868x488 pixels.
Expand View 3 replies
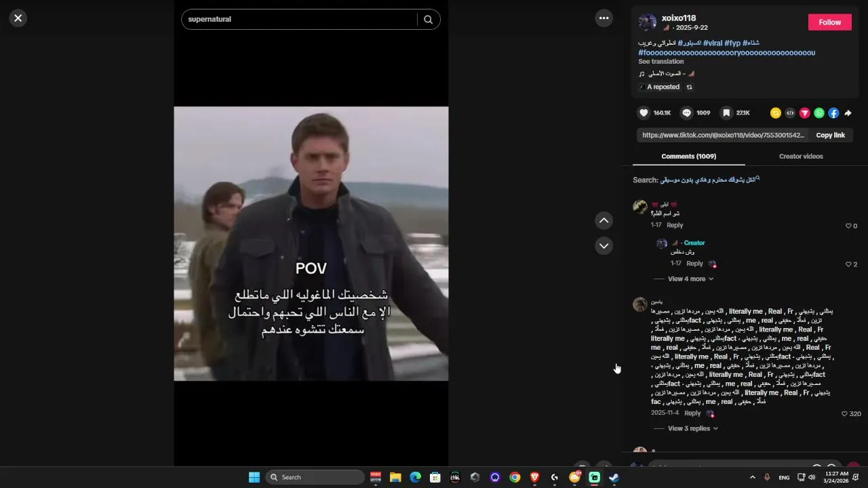click(x=692, y=428)
